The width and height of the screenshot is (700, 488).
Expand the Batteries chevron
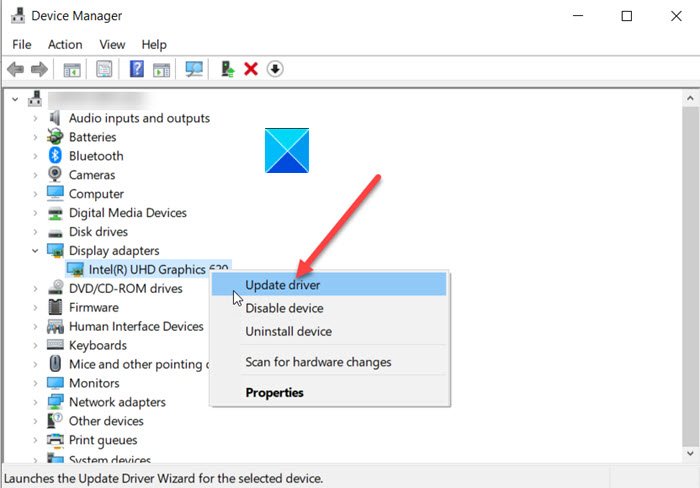pyautogui.click(x=35, y=137)
